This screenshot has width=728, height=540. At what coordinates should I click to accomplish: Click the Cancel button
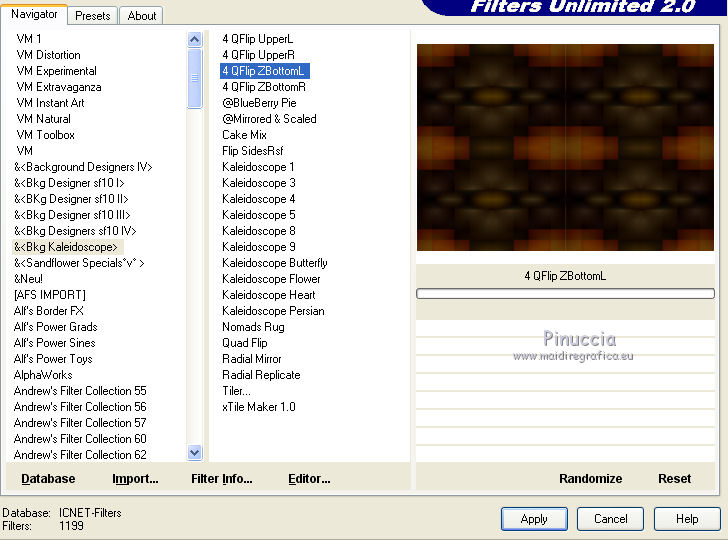click(610, 519)
